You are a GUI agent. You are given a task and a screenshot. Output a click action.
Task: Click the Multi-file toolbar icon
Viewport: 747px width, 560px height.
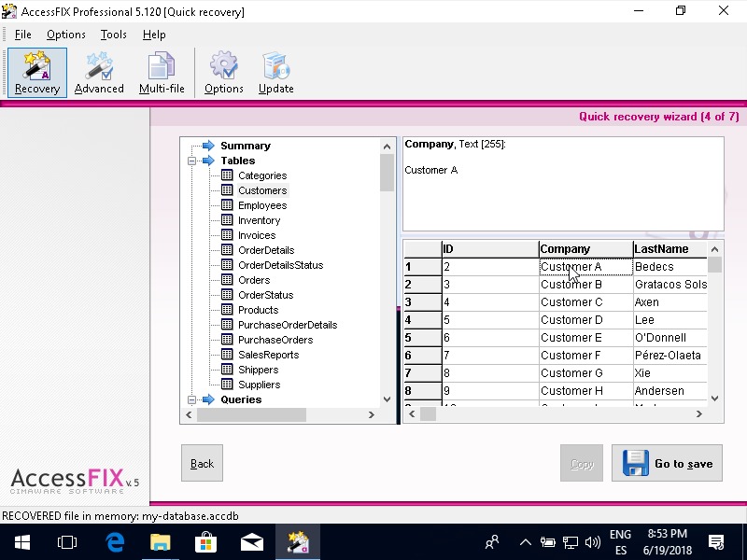point(162,73)
